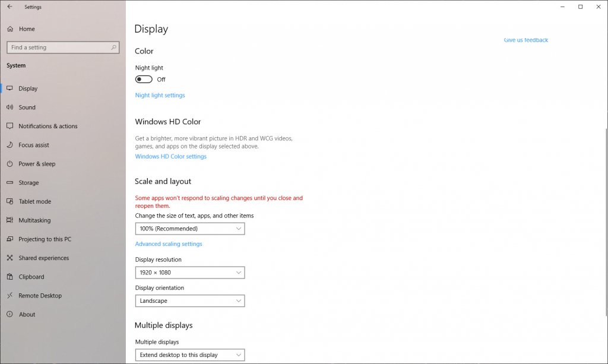Click the Focus assist moon icon
Screen dimensions: 608x364
9,145
